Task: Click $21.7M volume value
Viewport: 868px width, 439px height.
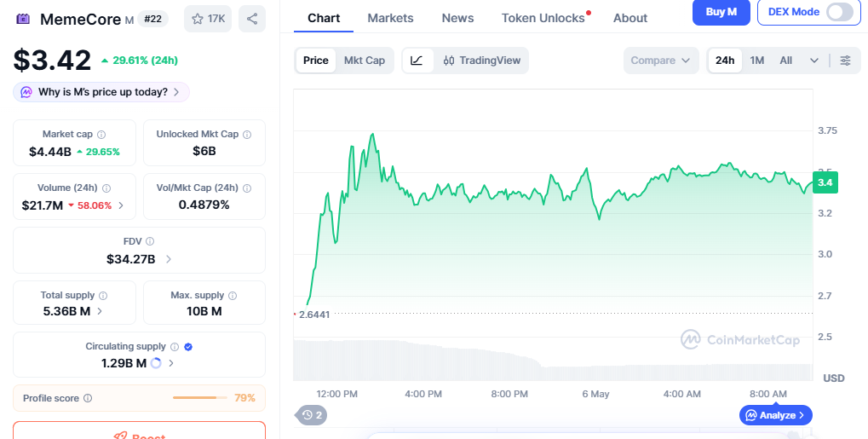Action: [42, 205]
